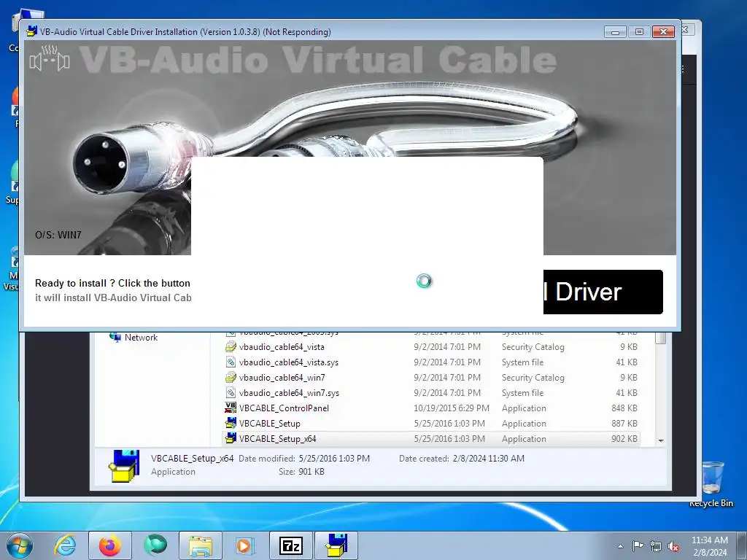Click the vbaudio_cable64_win7.sys file icon
Viewport: 747px width, 560px height.
(231, 393)
